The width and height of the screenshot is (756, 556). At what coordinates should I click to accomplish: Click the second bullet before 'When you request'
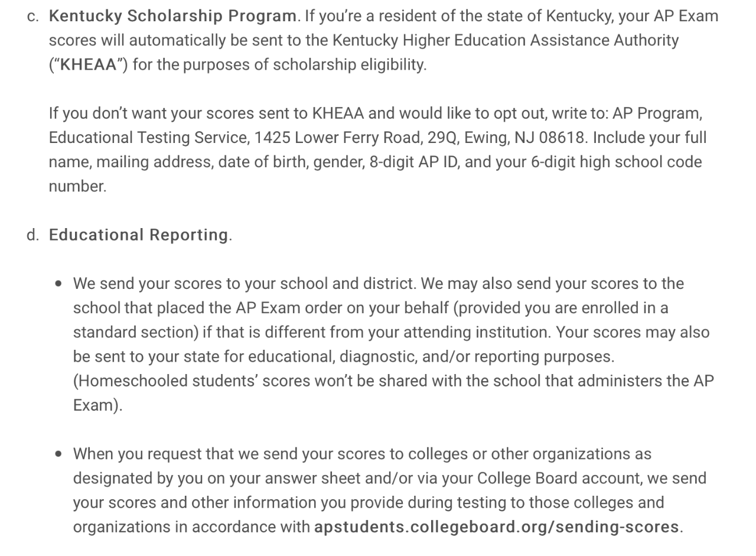(x=58, y=454)
